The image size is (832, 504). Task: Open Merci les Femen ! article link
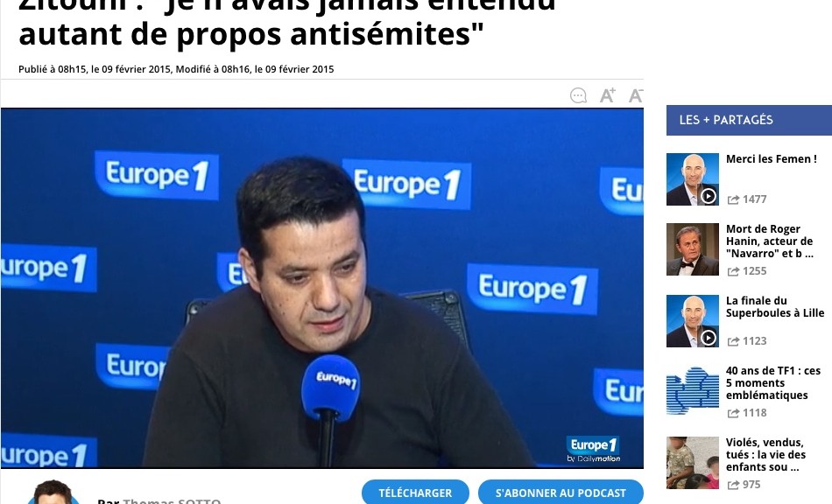772,159
